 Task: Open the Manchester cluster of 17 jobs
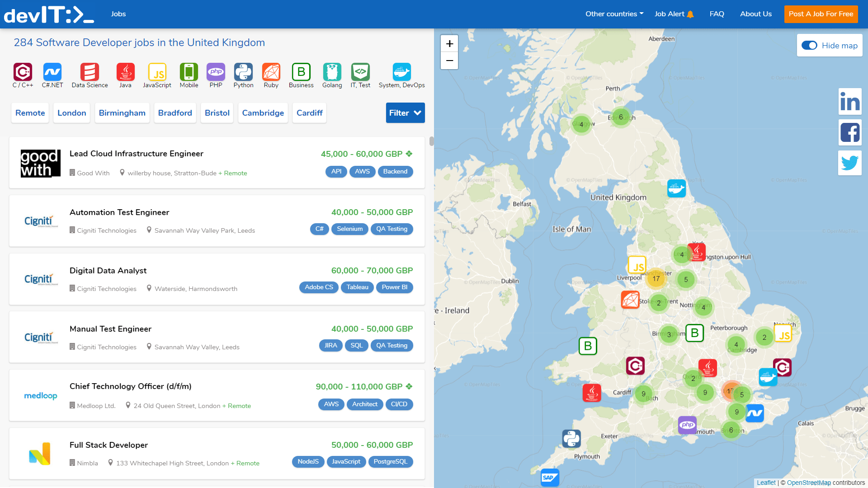pos(656,279)
